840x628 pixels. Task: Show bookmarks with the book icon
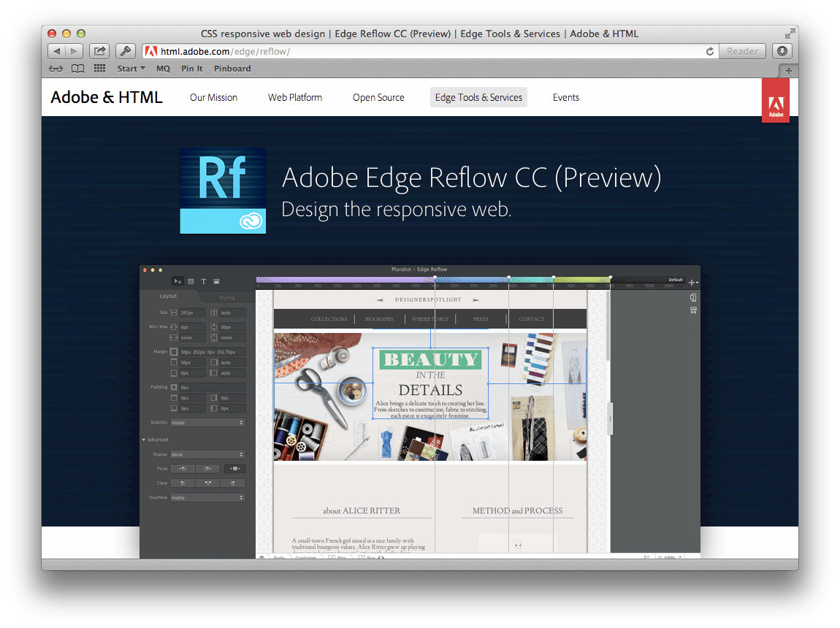point(77,69)
